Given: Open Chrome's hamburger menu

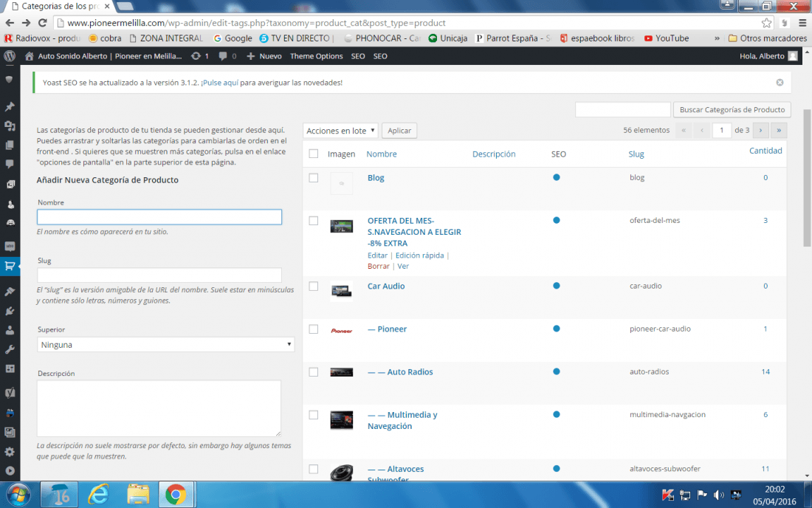Looking at the screenshot, I should tap(802, 23).
